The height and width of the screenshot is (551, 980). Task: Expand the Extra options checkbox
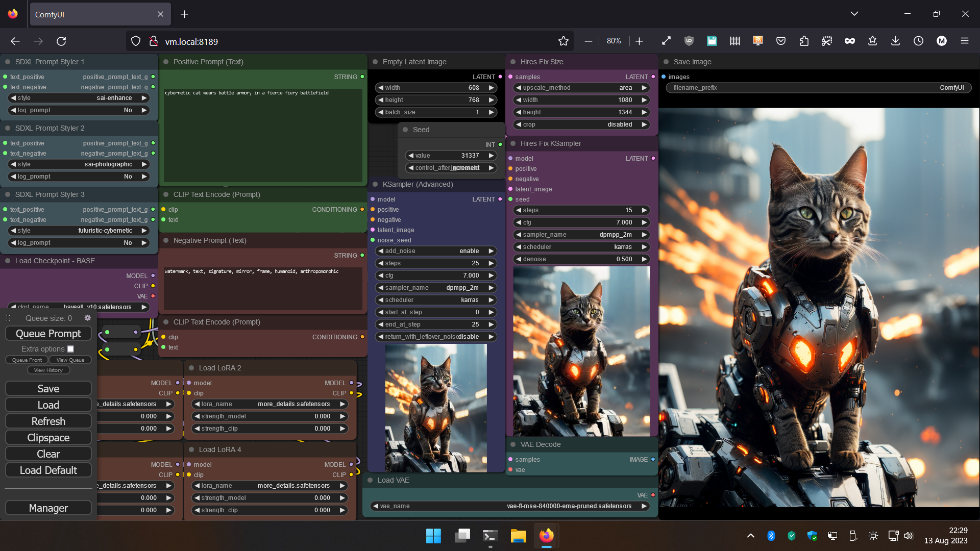point(70,348)
